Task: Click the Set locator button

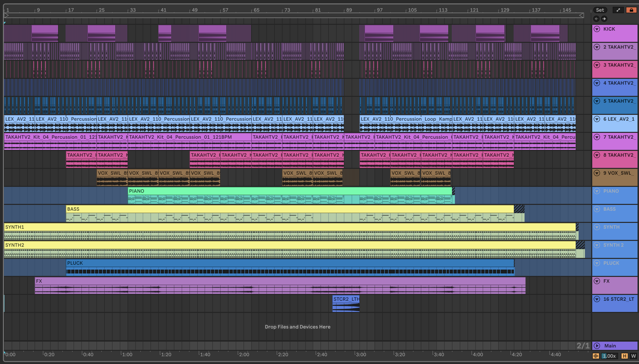Action: click(x=600, y=10)
